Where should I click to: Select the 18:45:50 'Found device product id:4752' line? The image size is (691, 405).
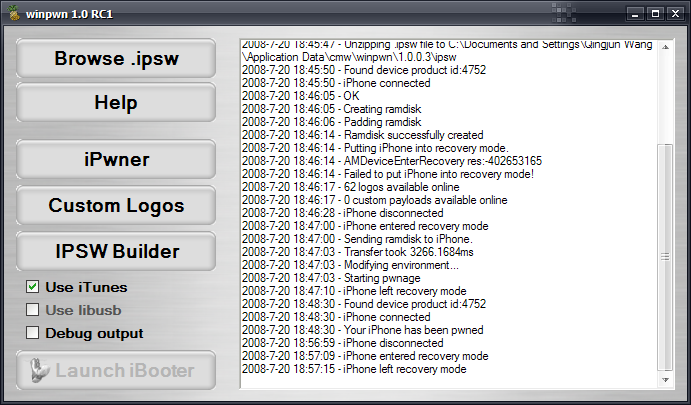tap(364, 70)
